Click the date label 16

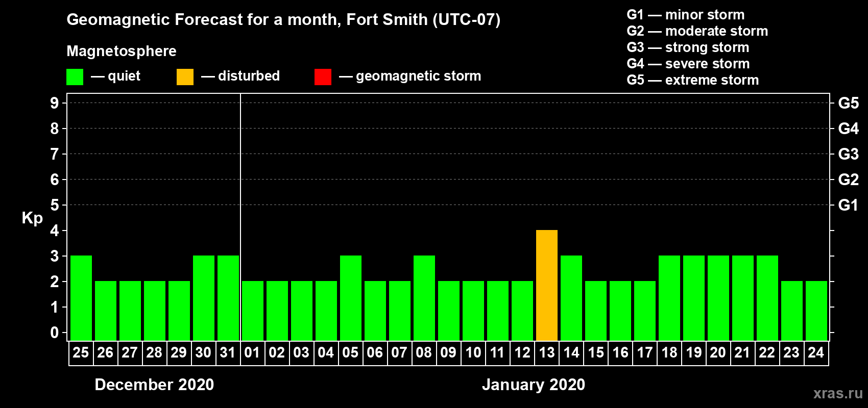point(620,352)
